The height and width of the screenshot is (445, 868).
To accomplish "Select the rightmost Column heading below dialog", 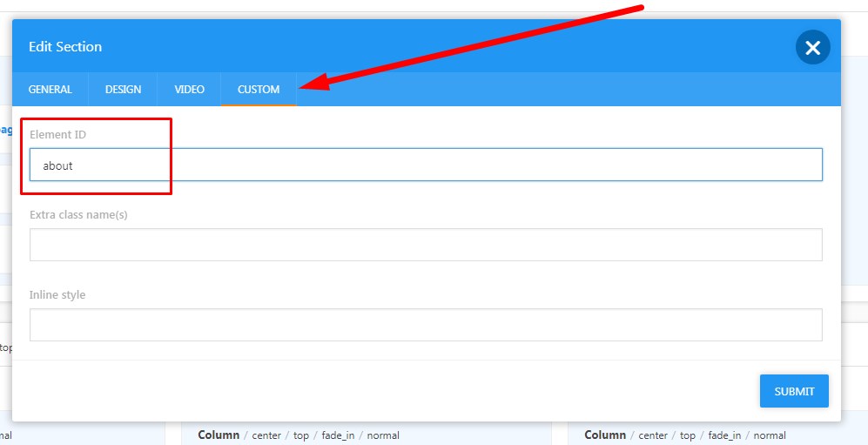I will pos(605,435).
